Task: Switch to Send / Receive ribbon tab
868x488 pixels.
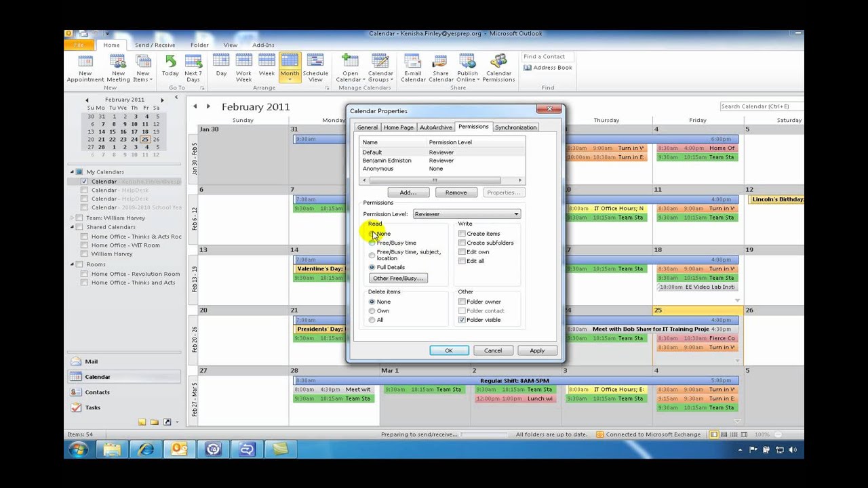Action: click(x=155, y=45)
